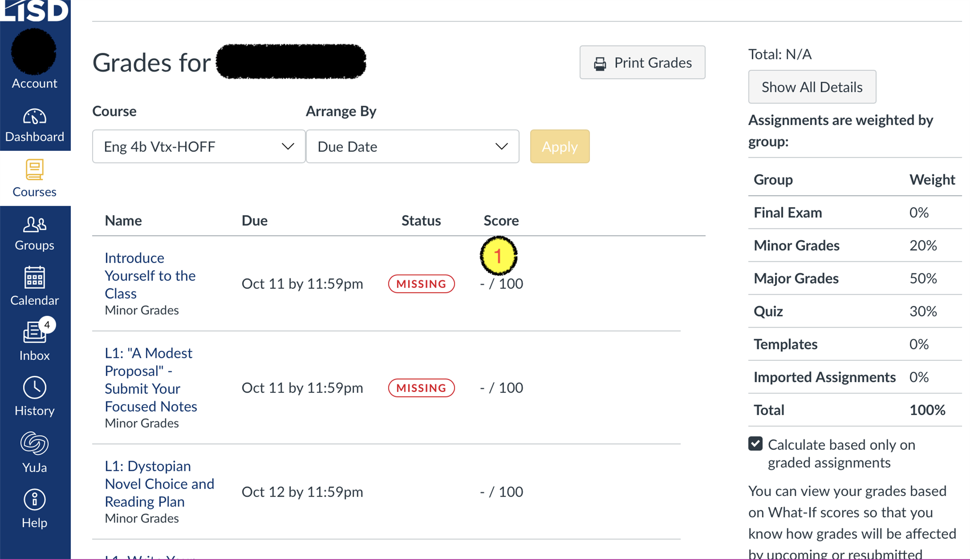Go to the Dashboard icon
The height and width of the screenshot is (560, 970).
point(34,117)
